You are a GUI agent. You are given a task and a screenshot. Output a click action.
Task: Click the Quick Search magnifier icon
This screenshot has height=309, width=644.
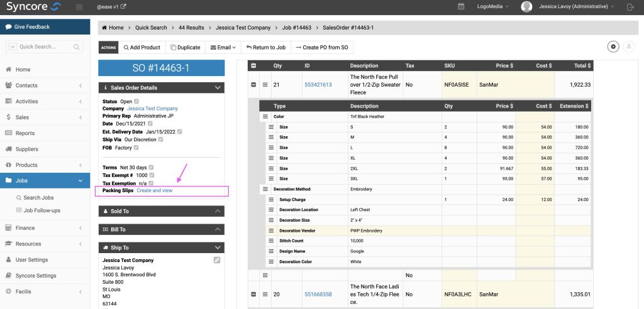(x=76, y=46)
